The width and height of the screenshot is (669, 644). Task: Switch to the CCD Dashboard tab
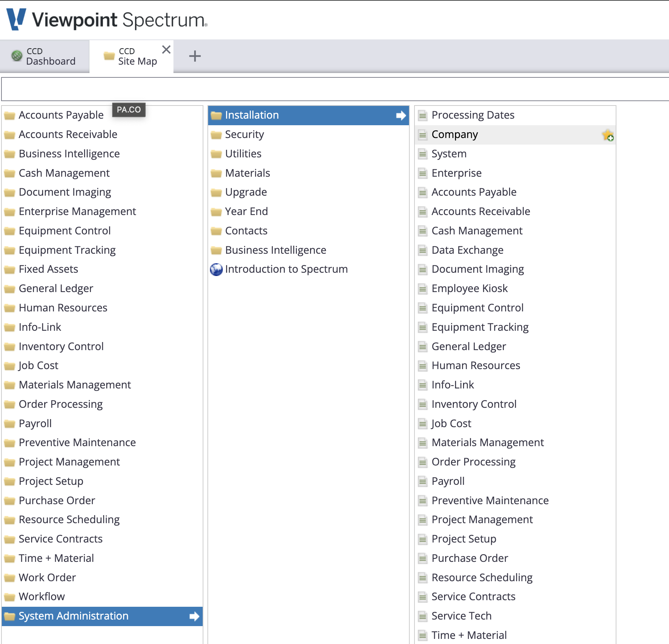click(x=45, y=56)
